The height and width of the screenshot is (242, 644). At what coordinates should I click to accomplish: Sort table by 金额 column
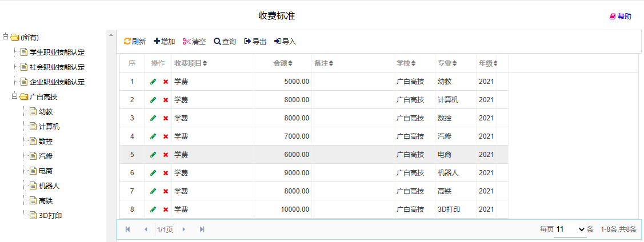[283, 63]
